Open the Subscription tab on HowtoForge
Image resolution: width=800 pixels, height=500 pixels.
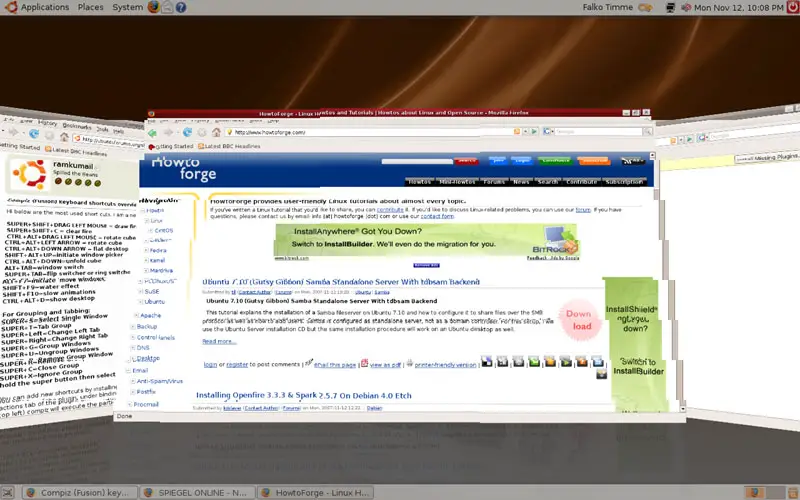624,182
